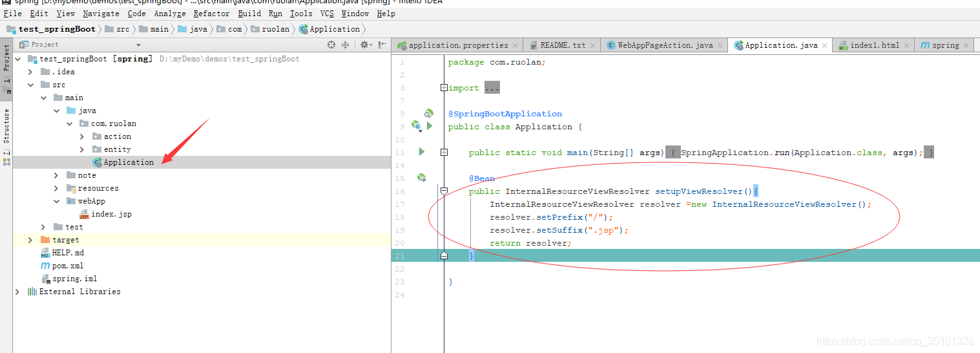
Task: Collapse the java source folder
Action: (56, 111)
